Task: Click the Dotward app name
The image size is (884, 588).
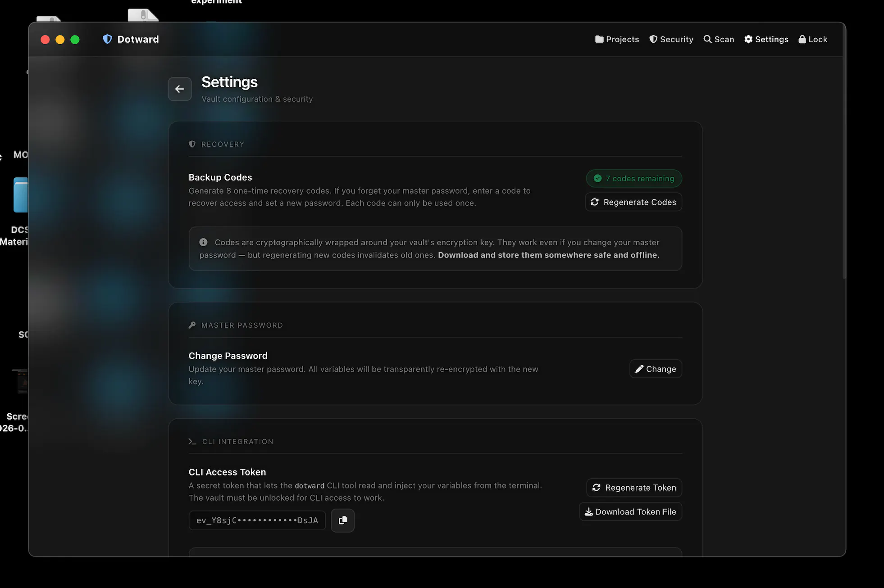Action: pos(138,39)
